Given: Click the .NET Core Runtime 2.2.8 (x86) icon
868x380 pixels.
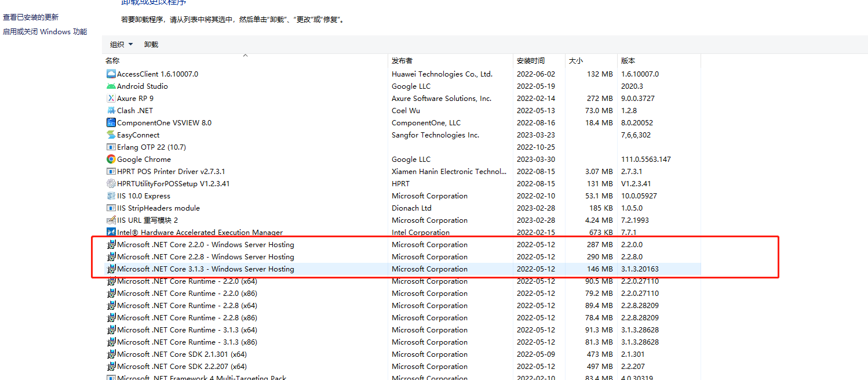Looking at the screenshot, I should 111,317.
